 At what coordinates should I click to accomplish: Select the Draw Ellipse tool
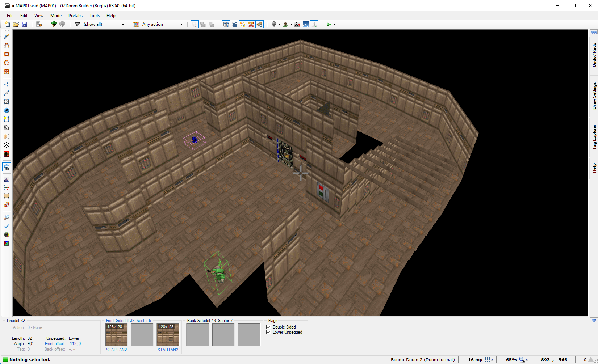coord(7,63)
